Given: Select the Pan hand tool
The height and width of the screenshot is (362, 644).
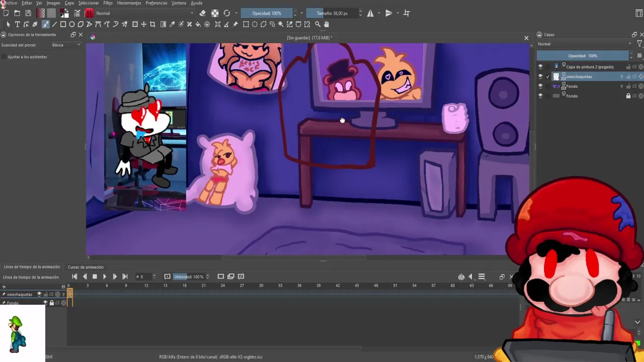Looking at the screenshot, I should [326, 24].
